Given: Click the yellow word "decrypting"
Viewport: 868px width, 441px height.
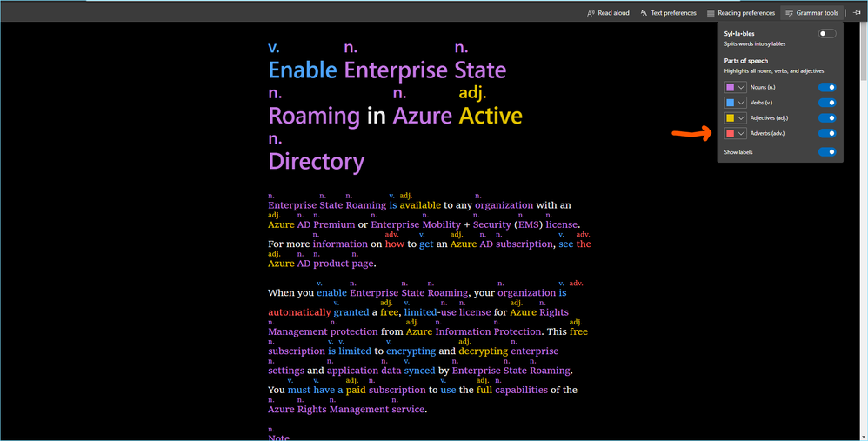Looking at the screenshot, I should 484,351.
